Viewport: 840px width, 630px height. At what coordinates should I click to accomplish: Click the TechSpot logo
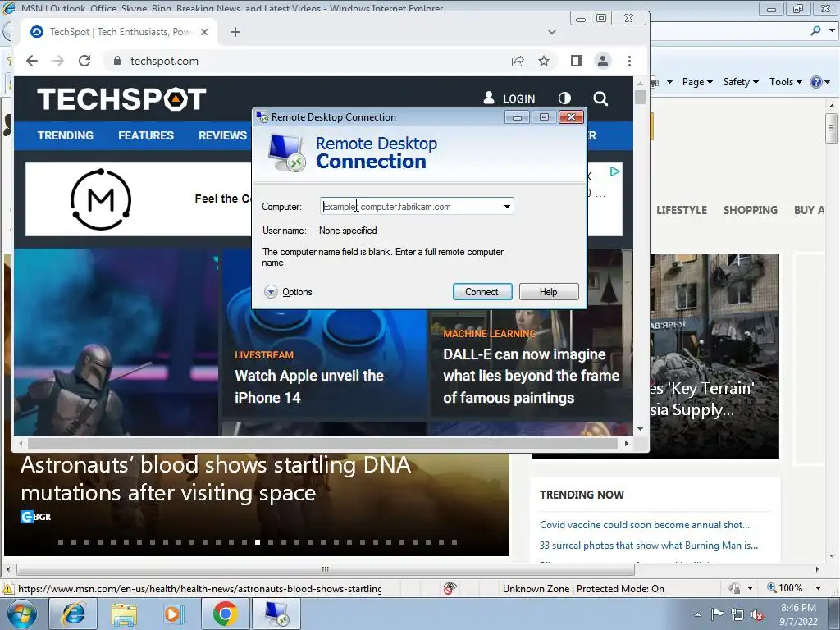click(121, 99)
